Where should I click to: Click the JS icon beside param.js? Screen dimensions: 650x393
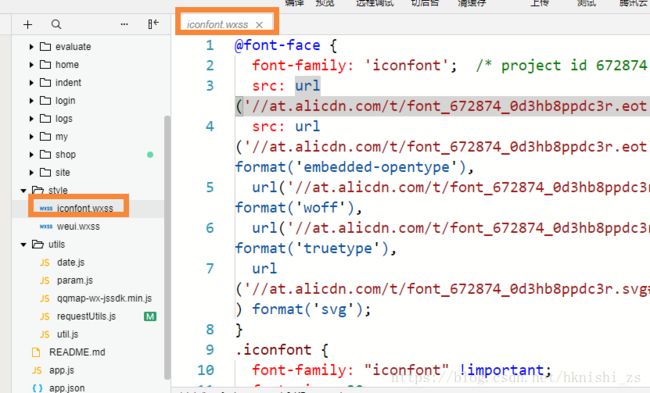[x=45, y=281]
